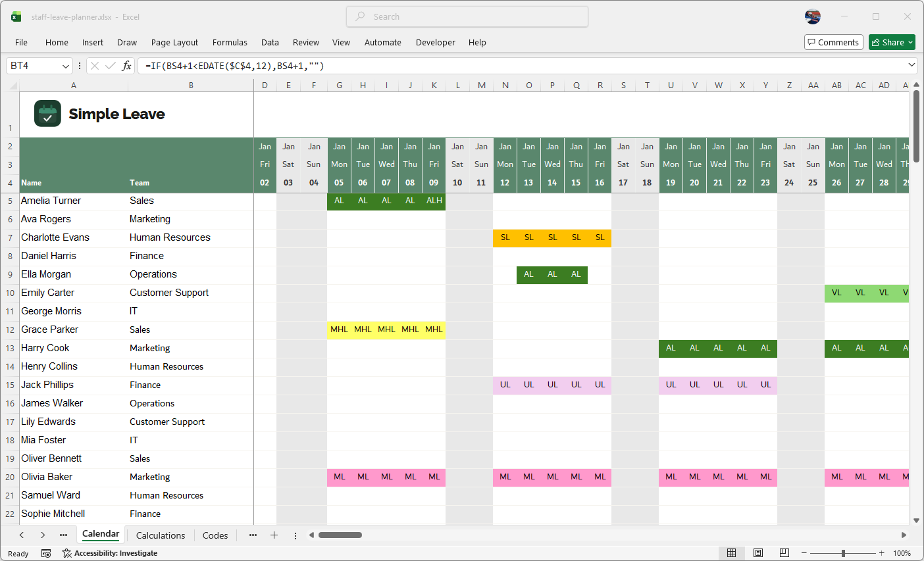Zoom in using the plus icon
This screenshot has height=561, width=924.
882,553
